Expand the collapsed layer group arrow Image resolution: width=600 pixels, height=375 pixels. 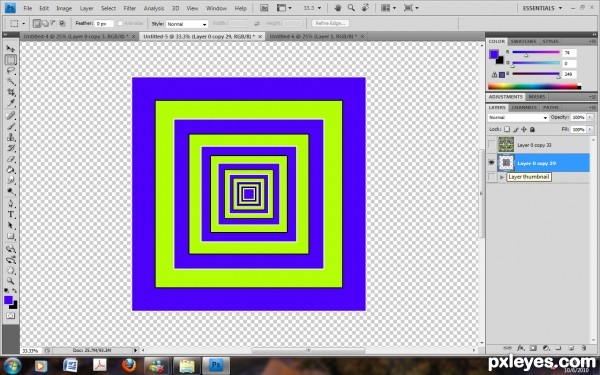pos(502,177)
